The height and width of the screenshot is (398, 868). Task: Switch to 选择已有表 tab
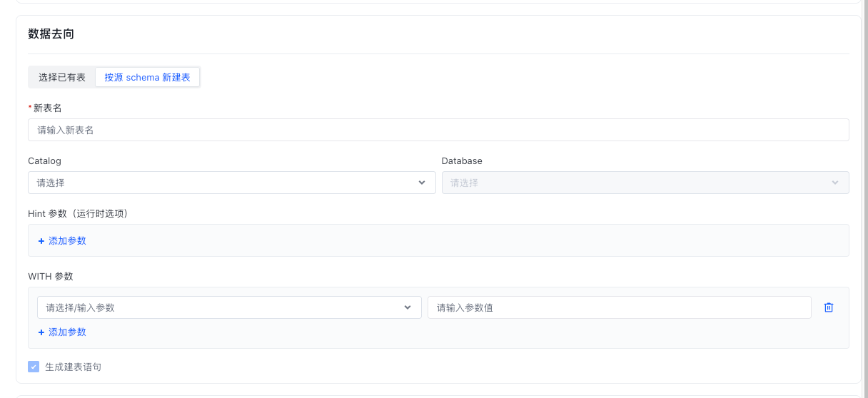pos(62,77)
